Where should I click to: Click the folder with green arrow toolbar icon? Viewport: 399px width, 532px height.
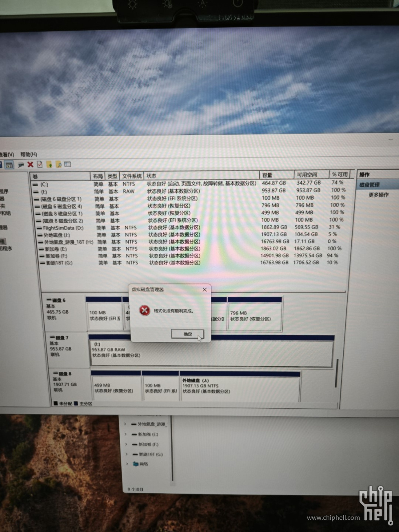click(49, 165)
